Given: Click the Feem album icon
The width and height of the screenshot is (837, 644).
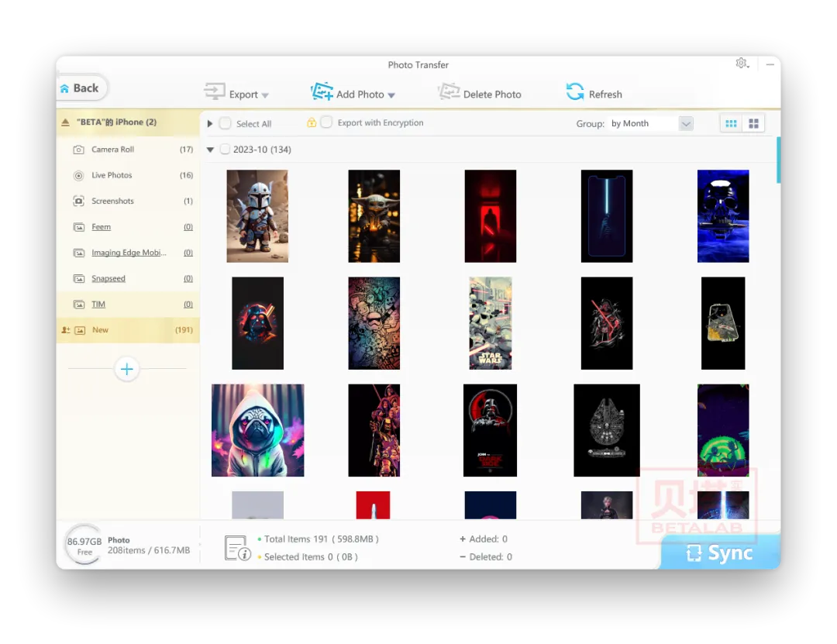Looking at the screenshot, I should click(78, 227).
